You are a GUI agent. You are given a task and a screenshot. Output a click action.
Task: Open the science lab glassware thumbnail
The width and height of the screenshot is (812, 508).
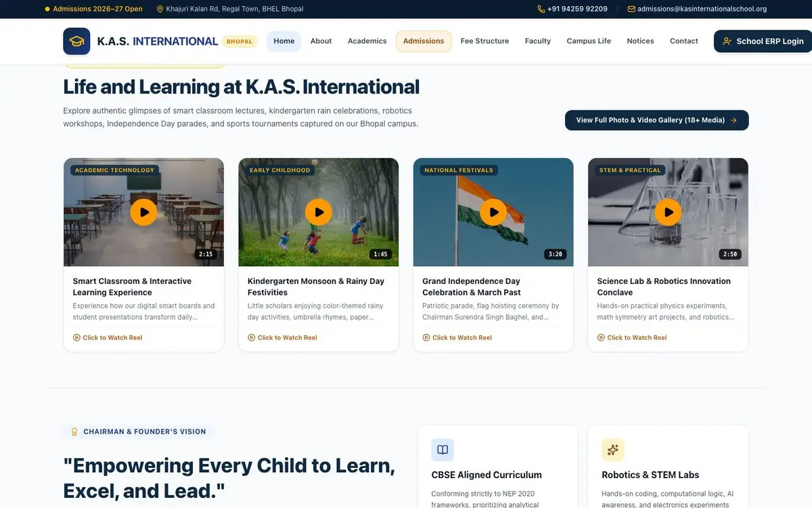point(669,212)
